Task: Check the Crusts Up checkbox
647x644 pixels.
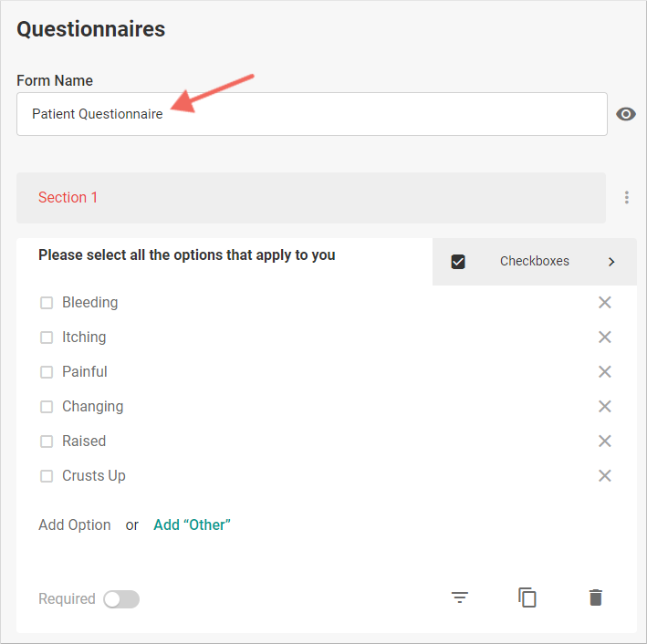Action: 47,476
